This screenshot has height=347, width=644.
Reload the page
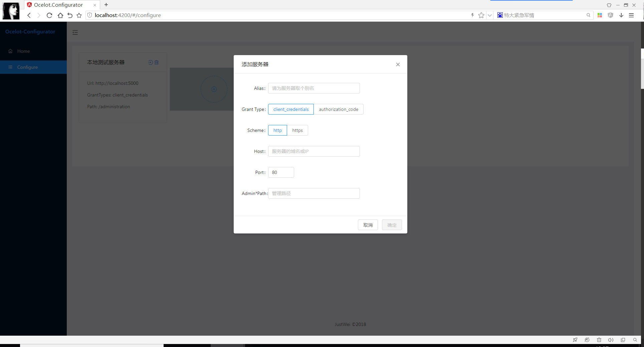(x=49, y=15)
